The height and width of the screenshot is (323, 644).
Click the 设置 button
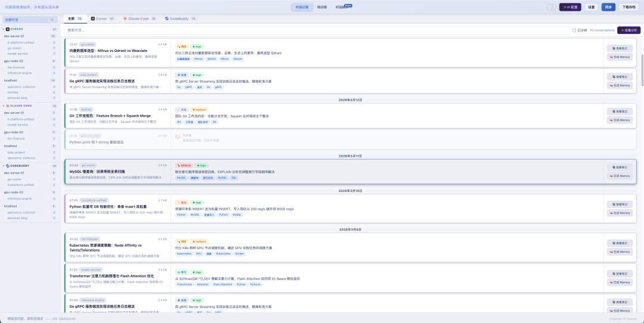[591, 7]
